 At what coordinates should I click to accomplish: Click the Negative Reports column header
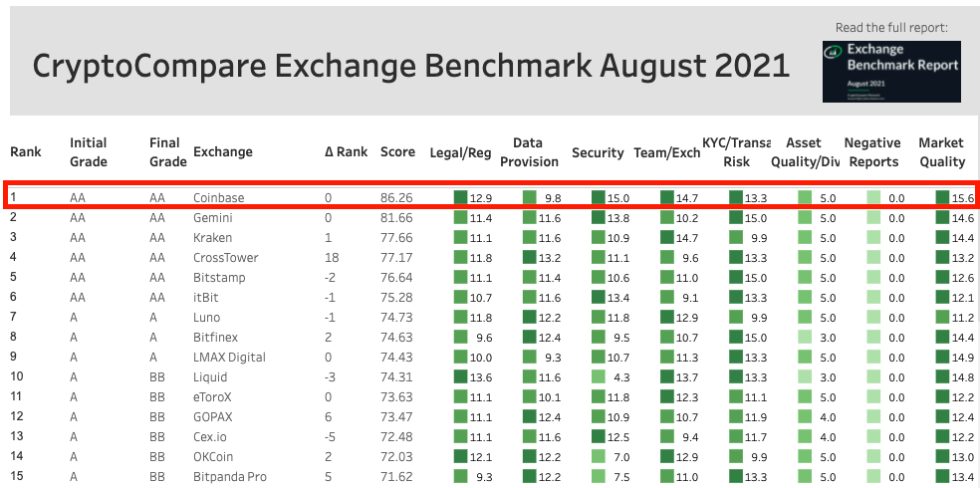872,152
